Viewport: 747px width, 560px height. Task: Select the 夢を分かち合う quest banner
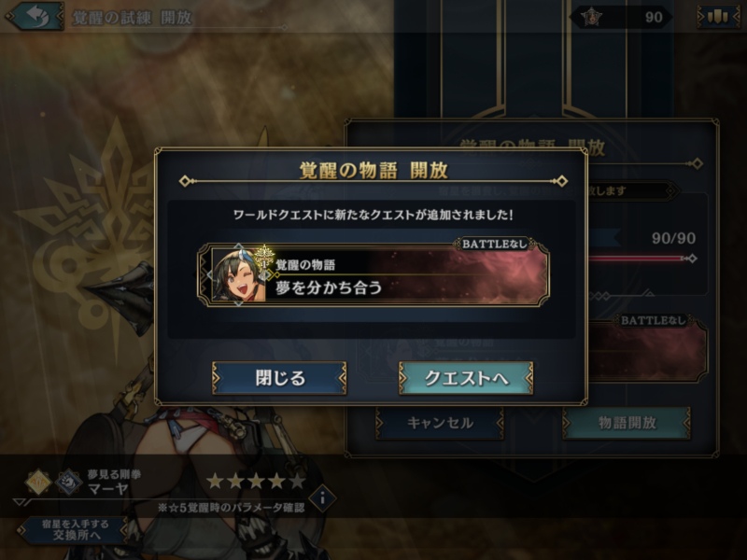tap(373, 275)
